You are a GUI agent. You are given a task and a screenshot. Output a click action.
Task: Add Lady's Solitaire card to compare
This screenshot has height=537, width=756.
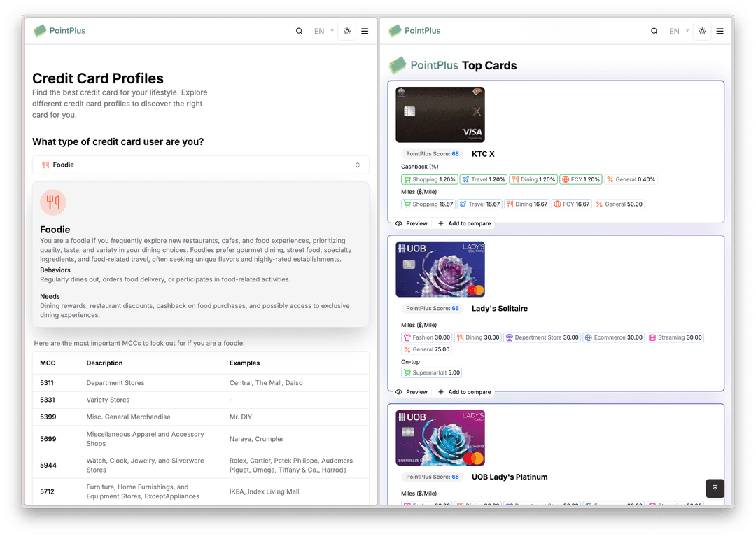[x=464, y=392]
